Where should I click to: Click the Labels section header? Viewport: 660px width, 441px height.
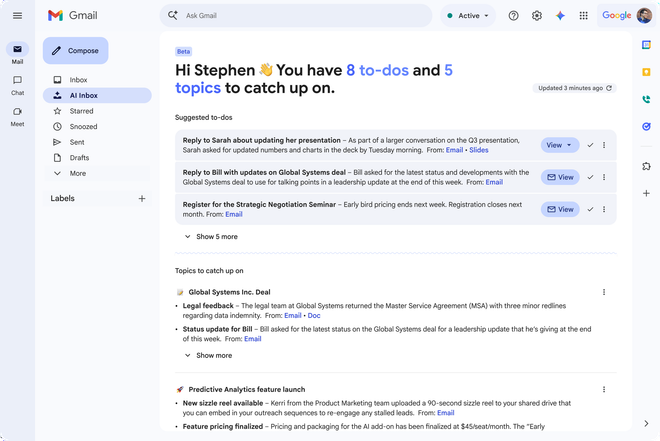tap(62, 199)
